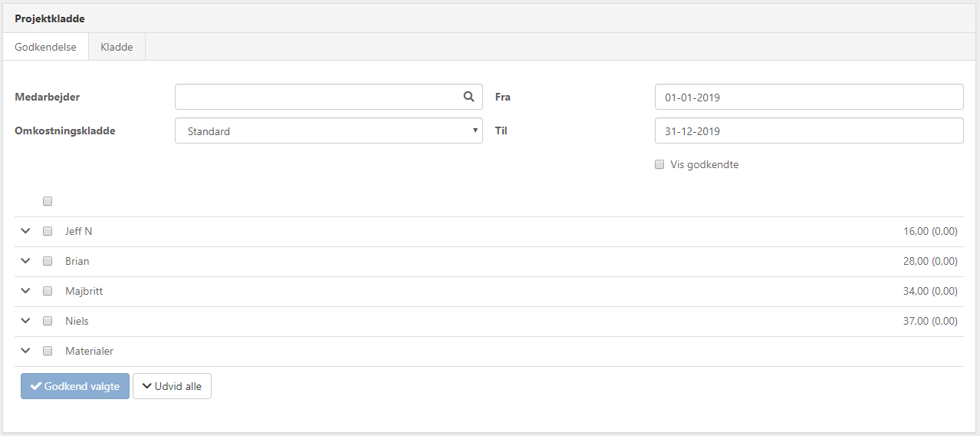Check the Materialer checkbox

48,351
